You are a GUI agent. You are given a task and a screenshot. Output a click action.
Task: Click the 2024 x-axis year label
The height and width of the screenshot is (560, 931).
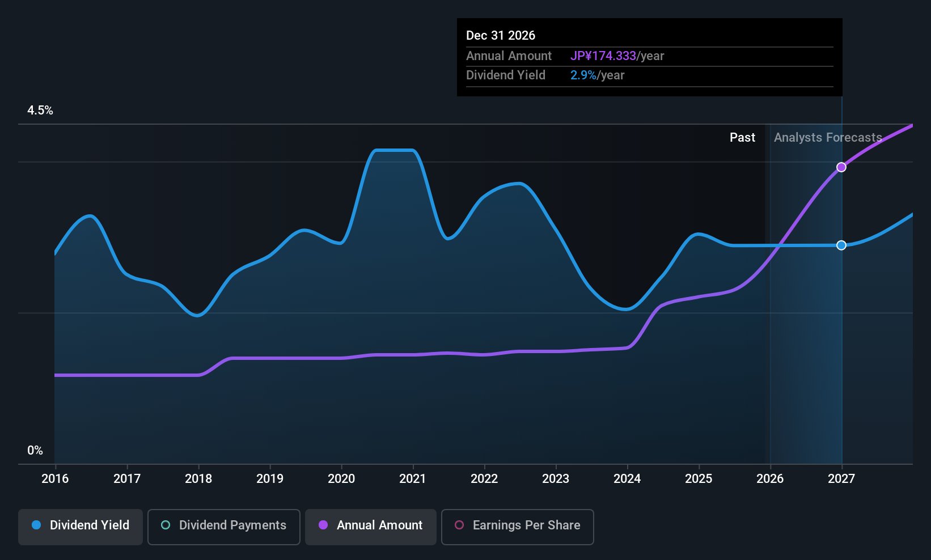coord(627,479)
